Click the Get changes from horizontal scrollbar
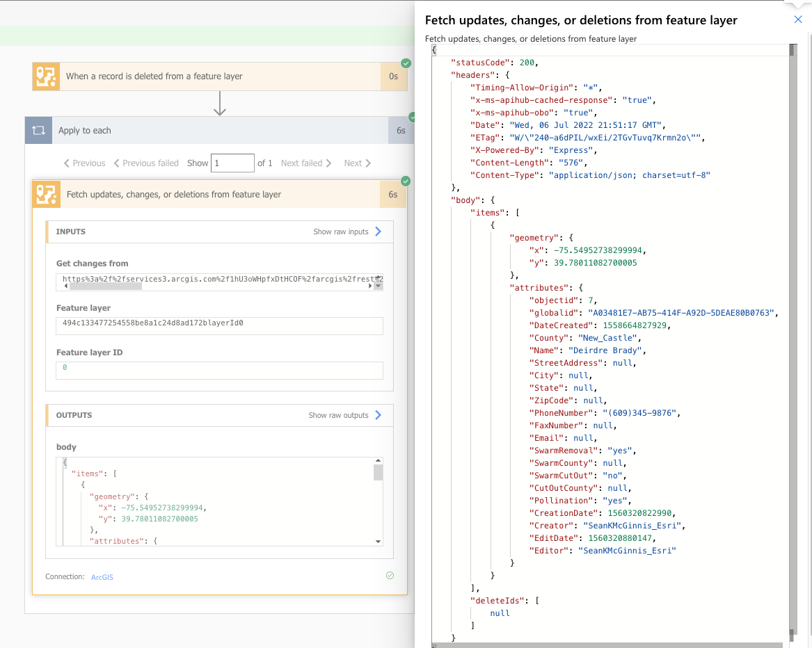Image resolution: width=812 pixels, height=648 pixels. pos(104,286)
